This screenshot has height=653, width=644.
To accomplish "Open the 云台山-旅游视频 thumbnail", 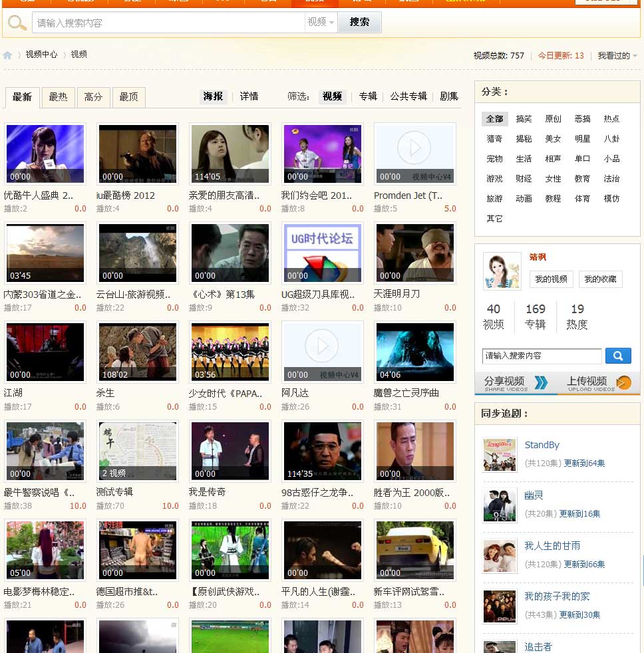I will click(138, 253).
